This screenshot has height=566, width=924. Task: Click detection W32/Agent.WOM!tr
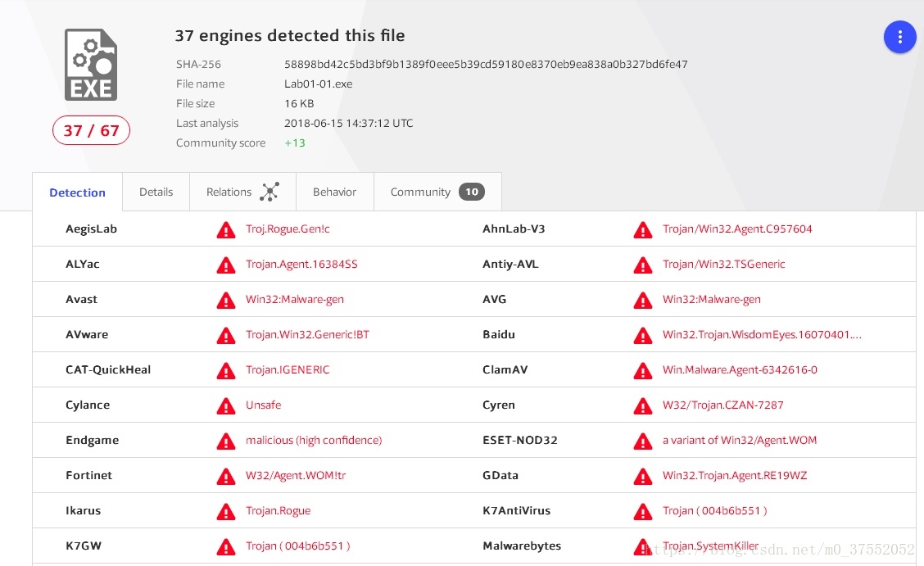point(296,475)
